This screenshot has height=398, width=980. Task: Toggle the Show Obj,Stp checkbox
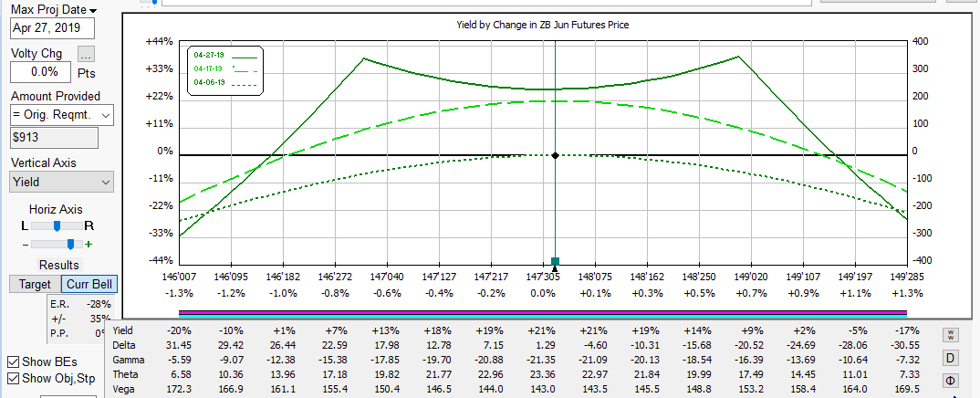coord(13,378)
